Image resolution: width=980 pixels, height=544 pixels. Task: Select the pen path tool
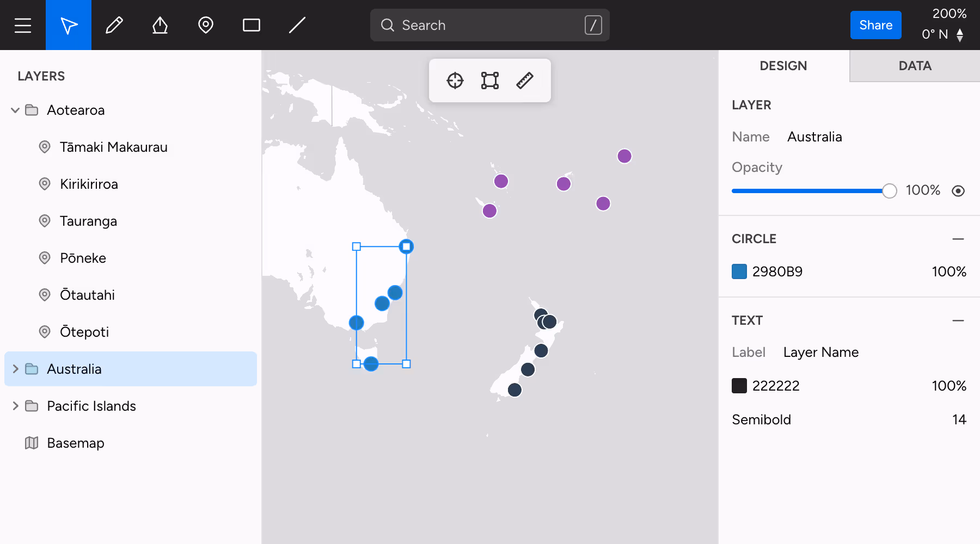[x=160, y=25]
